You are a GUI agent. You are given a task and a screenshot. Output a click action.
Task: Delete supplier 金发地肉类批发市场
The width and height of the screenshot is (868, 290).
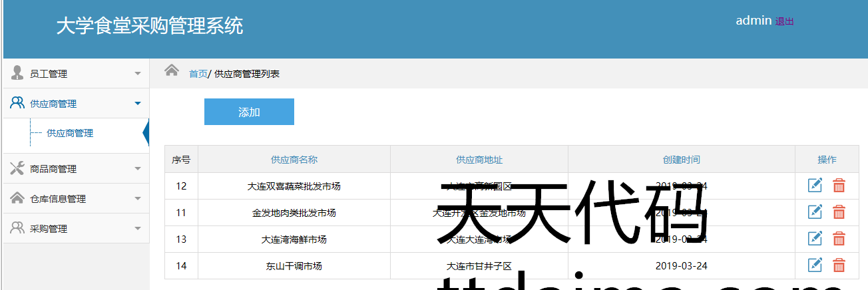pyautogui.click(x=839, y=212)
